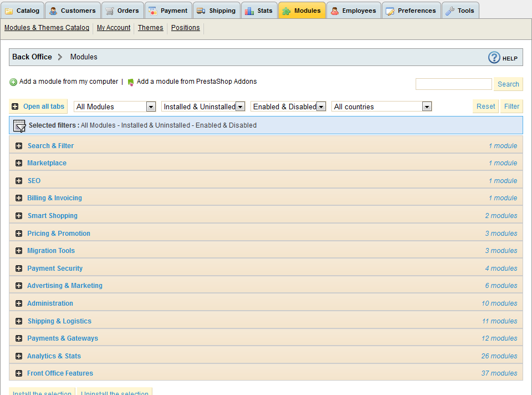Click the Catalog tab folder icon
Image resolution: width=532 pixels, height=395 pixels.
(x=9, y=11)
